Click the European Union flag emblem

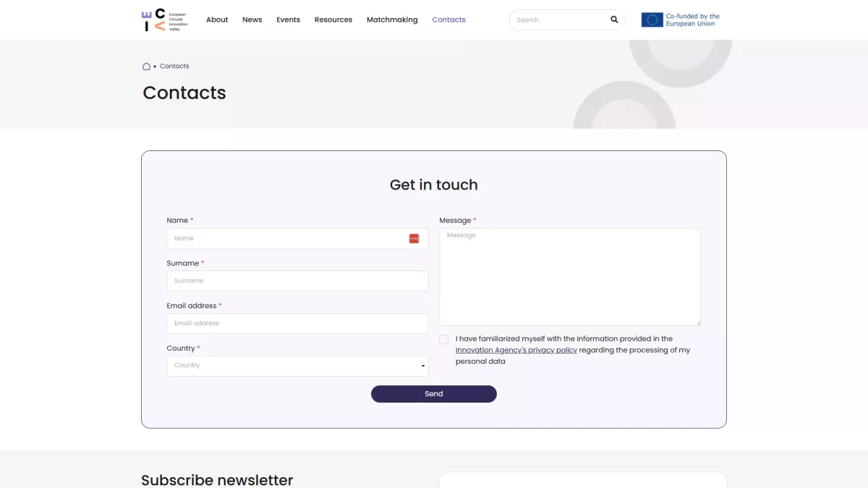coord(652,20)
